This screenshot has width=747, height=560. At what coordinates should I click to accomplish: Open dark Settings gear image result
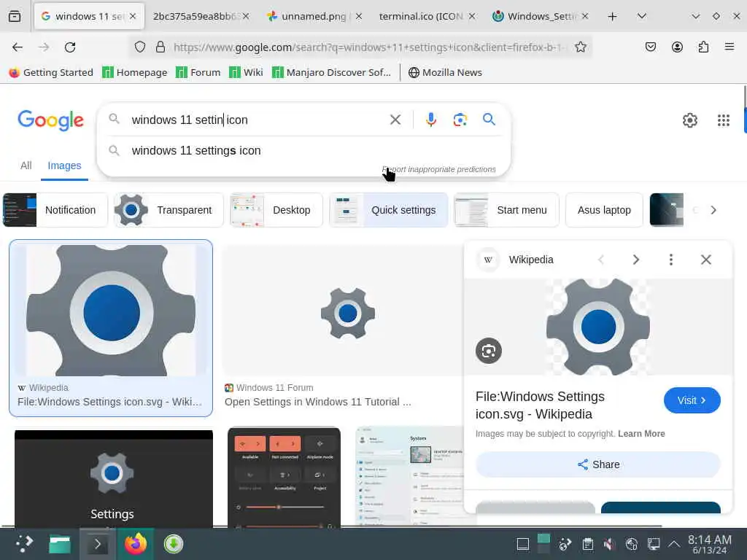pos(113,478)
